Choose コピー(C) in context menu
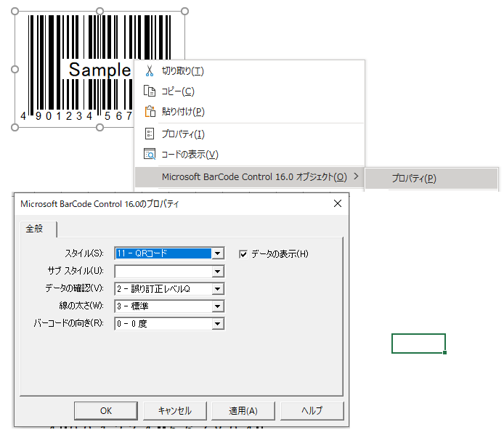This screenshot has height=443, width=504. tap(249, 92)
